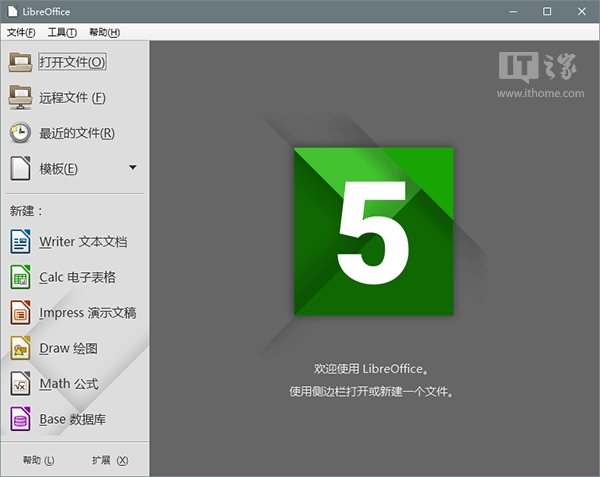Image resolution: width=600 pixels, height=477 pixels.
Task: Click the 帮助(L) button at bottom
Action: tap(38, 460)
